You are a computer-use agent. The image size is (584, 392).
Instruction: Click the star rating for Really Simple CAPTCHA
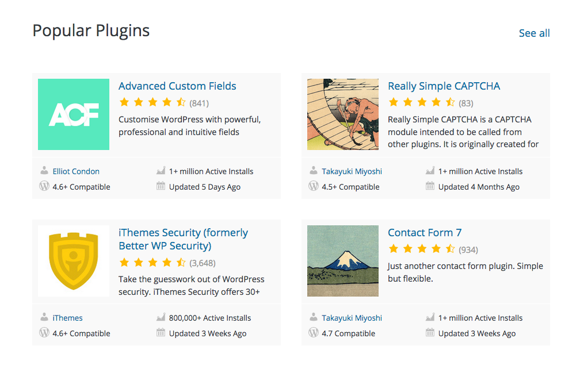pyautogui.click(x=422, y=102)
